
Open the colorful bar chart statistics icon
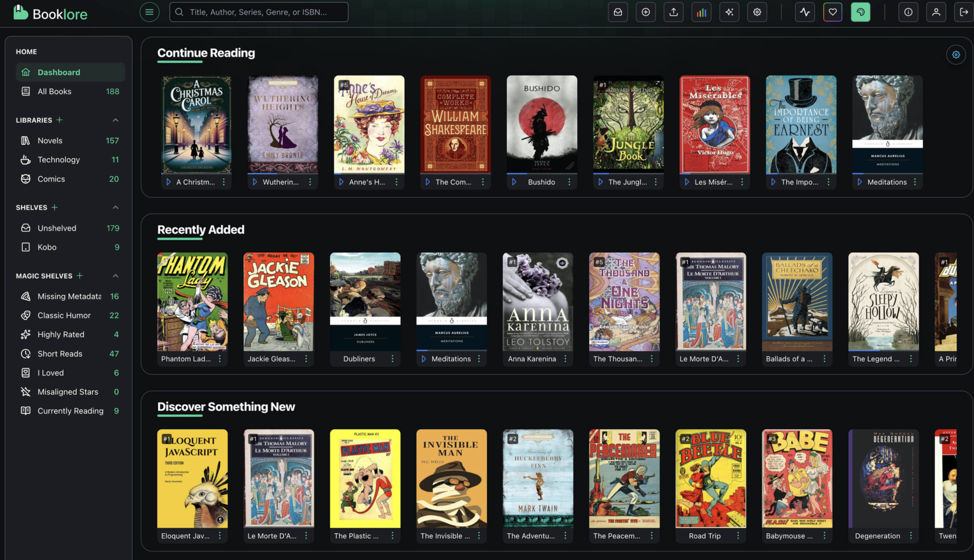(x=701, y=12)
